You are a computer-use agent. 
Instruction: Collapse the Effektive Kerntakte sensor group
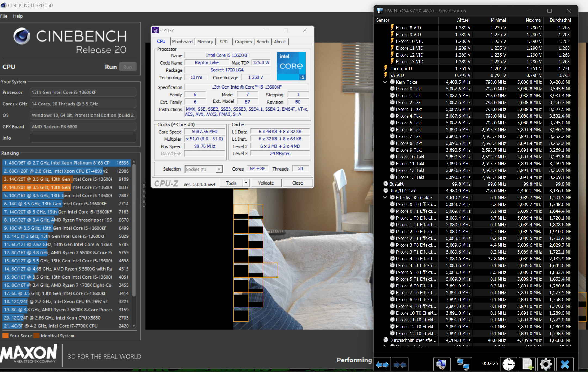click(x=385, y=198)
